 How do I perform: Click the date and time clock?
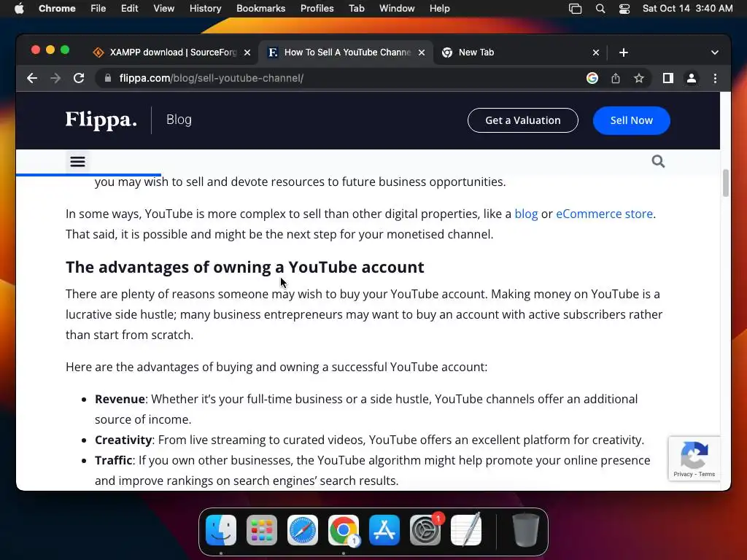(687, 9)
